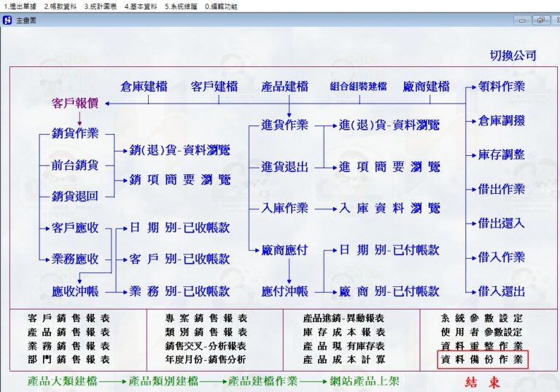The width and height of the screenshot is (560, 392).
Task: Open 組合組裝建檔
Action: coord(358,87)
